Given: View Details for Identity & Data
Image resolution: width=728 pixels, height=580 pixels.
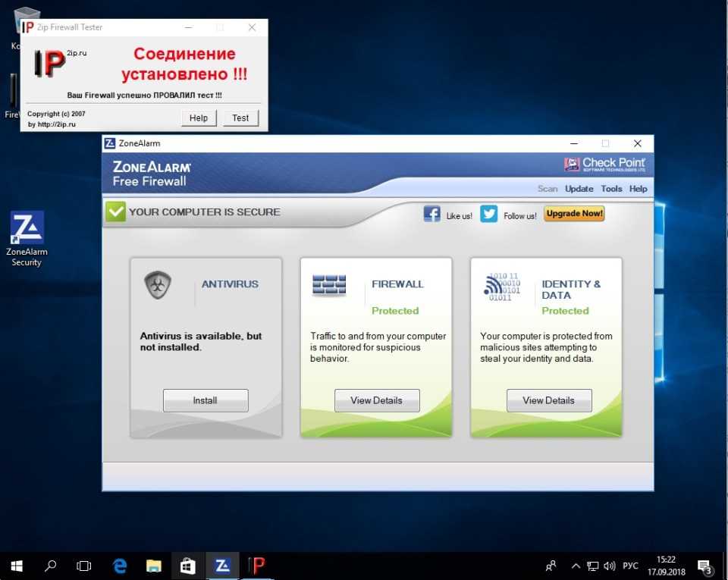Looking at the screenshot, I should point(549,400).
